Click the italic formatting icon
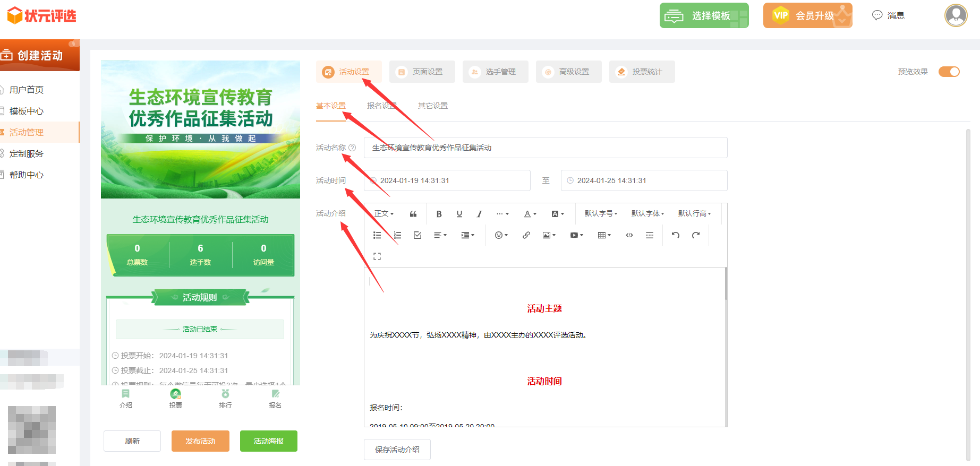Screen dimensions: 980x466 point(479,214)
